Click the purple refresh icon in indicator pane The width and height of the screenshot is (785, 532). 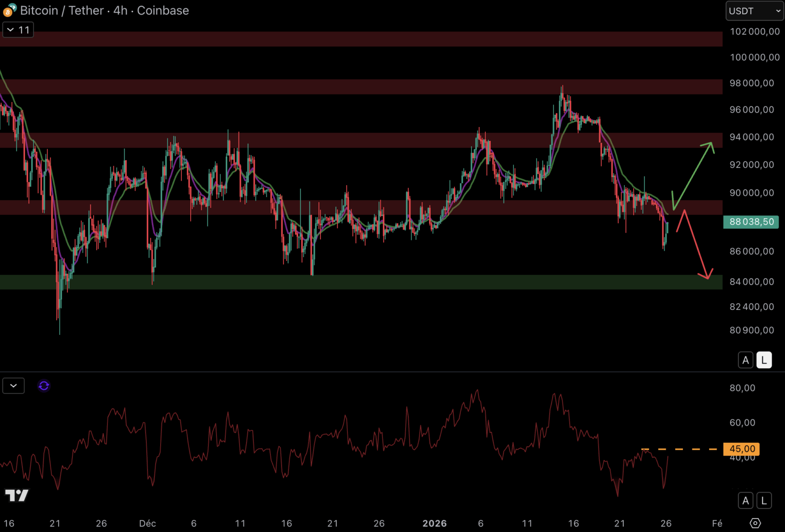point(44,386)
